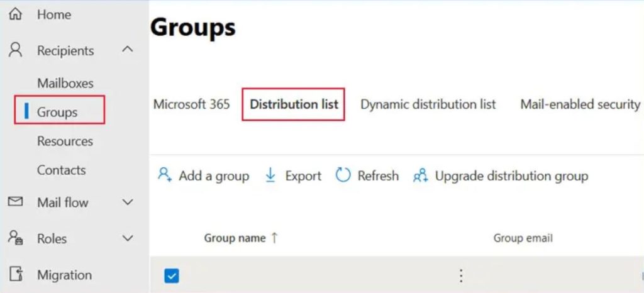Click the Export download arrow icon
This screenshot has height=293, width=644.
click(270, 175)
